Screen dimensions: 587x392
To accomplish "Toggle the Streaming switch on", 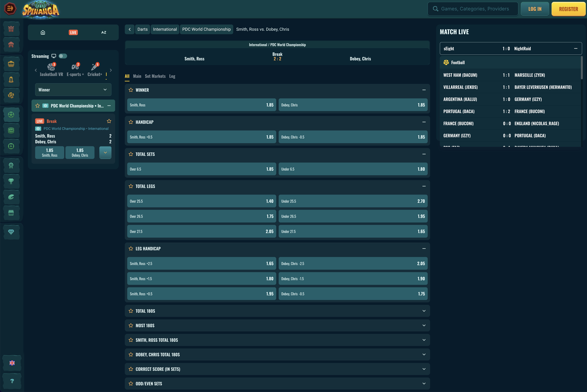I will [x=63, y=56].
